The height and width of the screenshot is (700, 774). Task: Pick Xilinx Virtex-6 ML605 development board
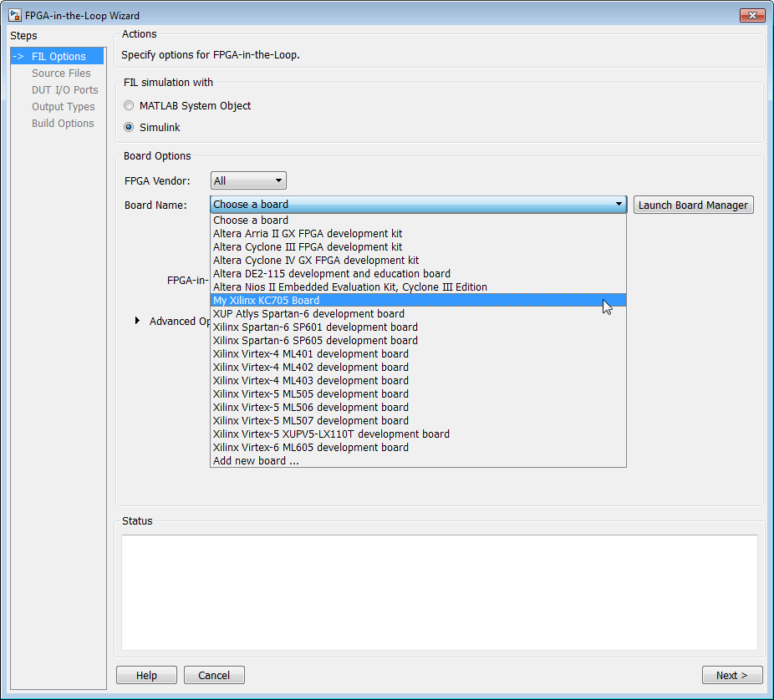(x=418, y=446)
